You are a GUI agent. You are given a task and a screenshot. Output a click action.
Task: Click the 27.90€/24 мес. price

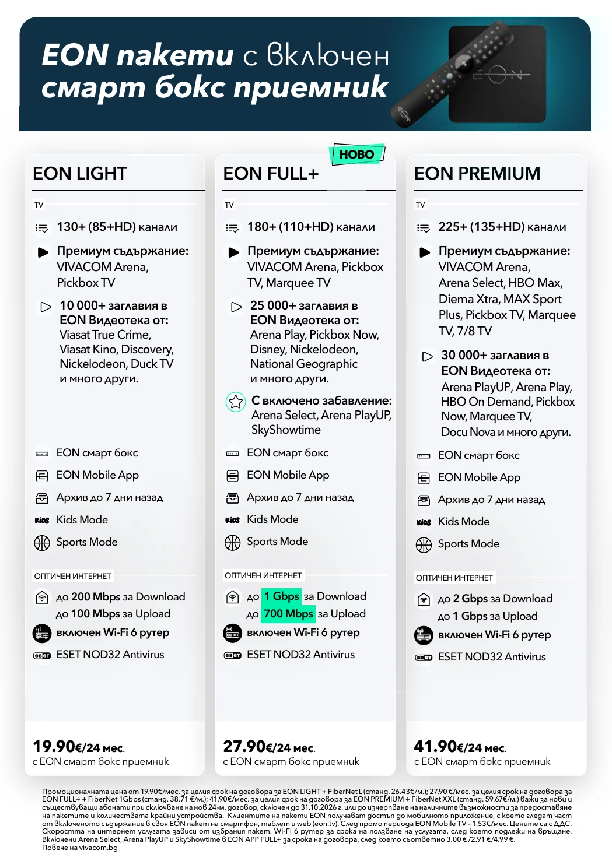click(x=269, y=747)
